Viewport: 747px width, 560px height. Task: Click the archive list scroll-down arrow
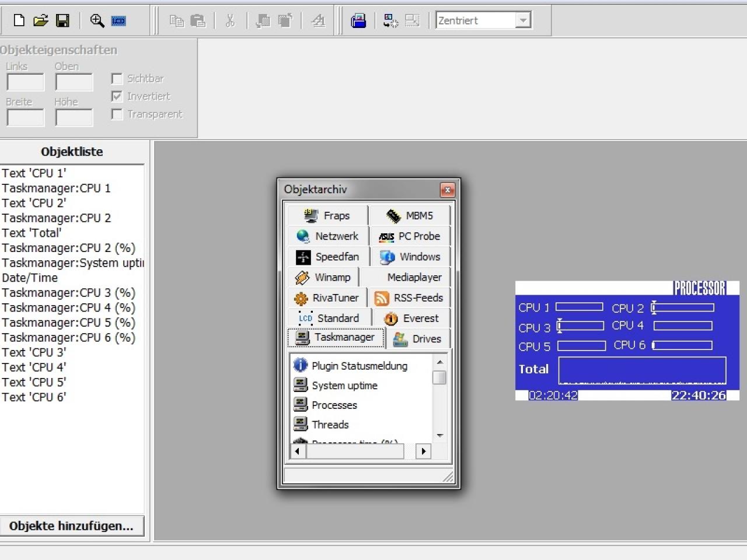coord(440,436)
